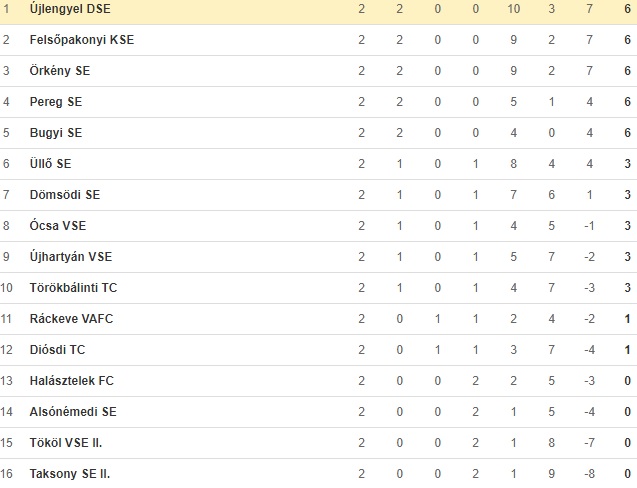
Task: Open Örkény SE team entry
Action: coord(60,71)
